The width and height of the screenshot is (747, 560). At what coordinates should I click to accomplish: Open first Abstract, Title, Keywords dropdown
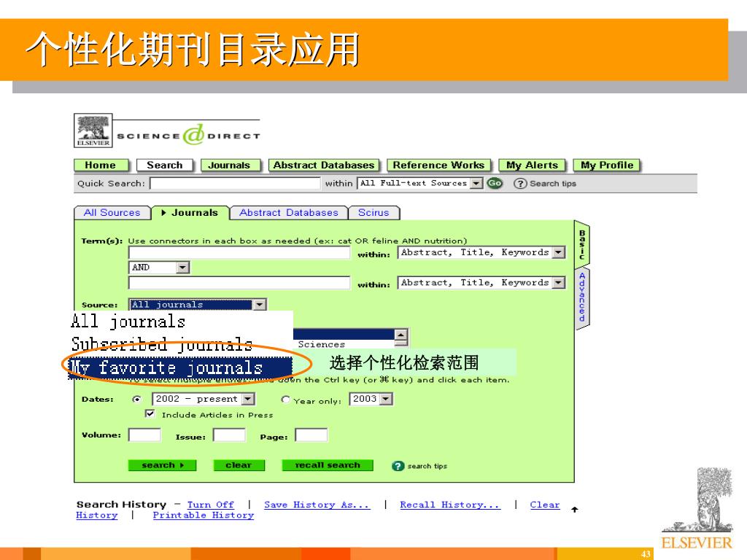(481, 252)
